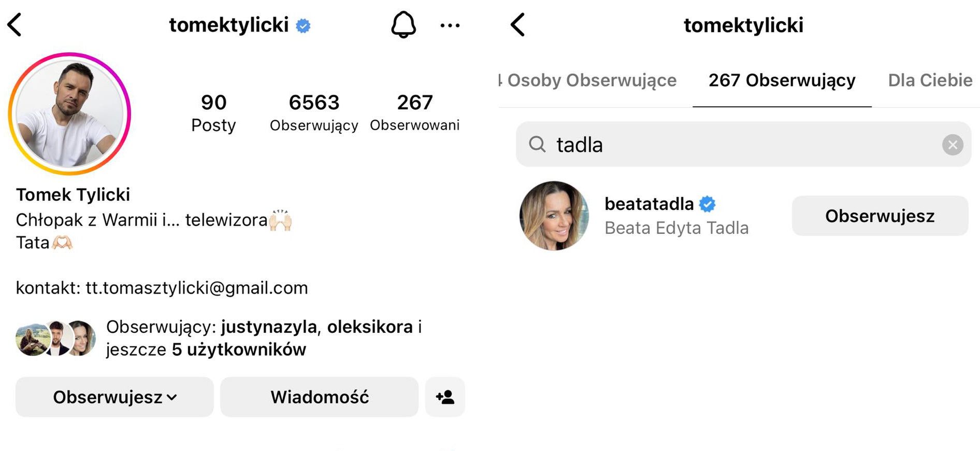Viewport: 980px width, 451px height.
Task: Tap the verified badge next to beatatadla
Action: (x=707, y=204)
